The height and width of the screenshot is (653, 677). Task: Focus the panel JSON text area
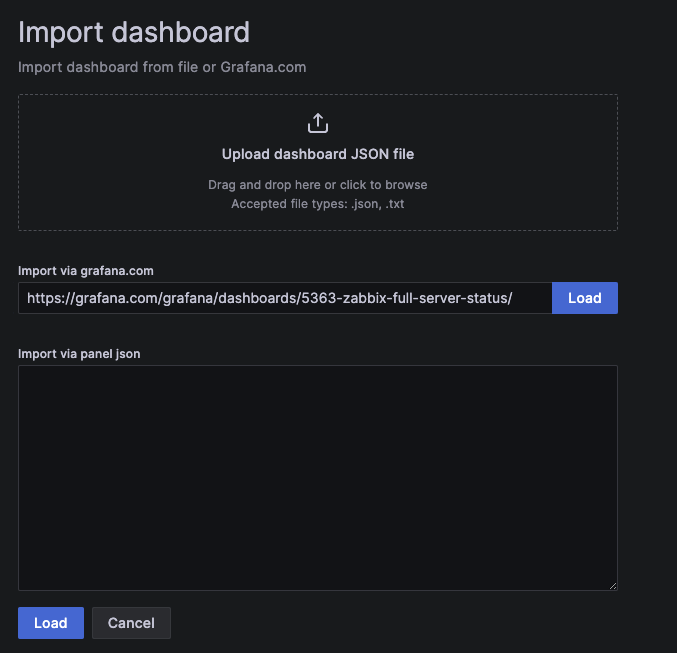coord(318,478)
